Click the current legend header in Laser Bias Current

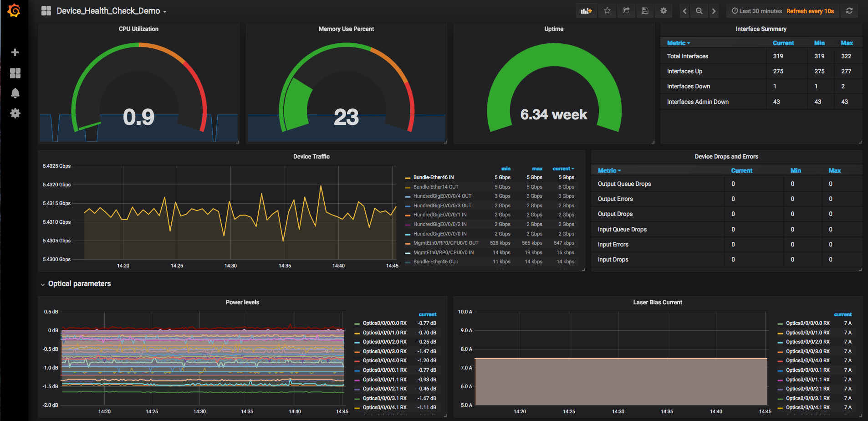coord(843,314)
